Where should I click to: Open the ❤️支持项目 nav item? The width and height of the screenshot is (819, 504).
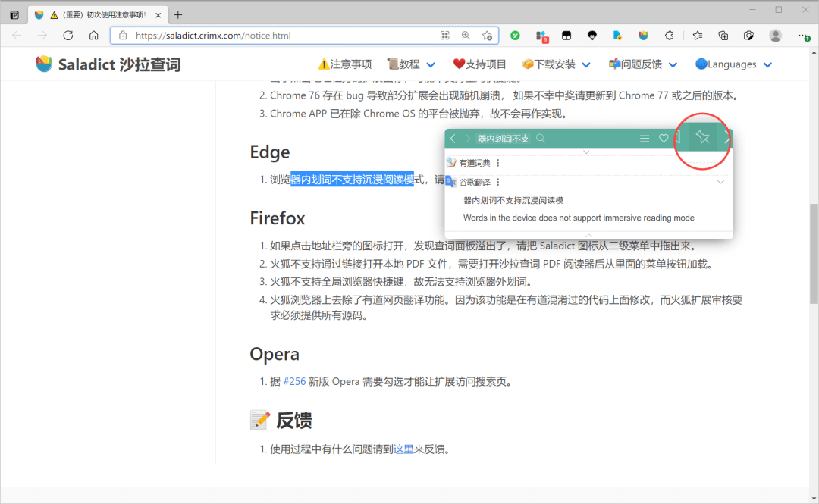click(x=479, y=64)
